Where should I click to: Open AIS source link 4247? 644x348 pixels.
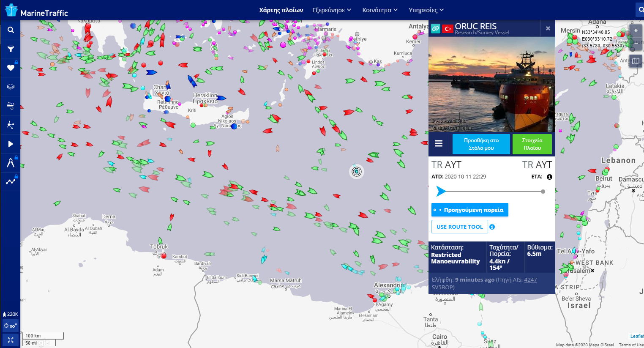click(x=530, y=279)
